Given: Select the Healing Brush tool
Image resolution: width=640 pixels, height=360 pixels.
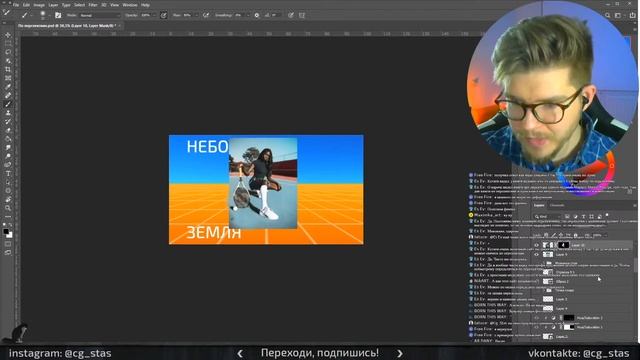Looking at the screenshot, I should (x=8, y=95).
